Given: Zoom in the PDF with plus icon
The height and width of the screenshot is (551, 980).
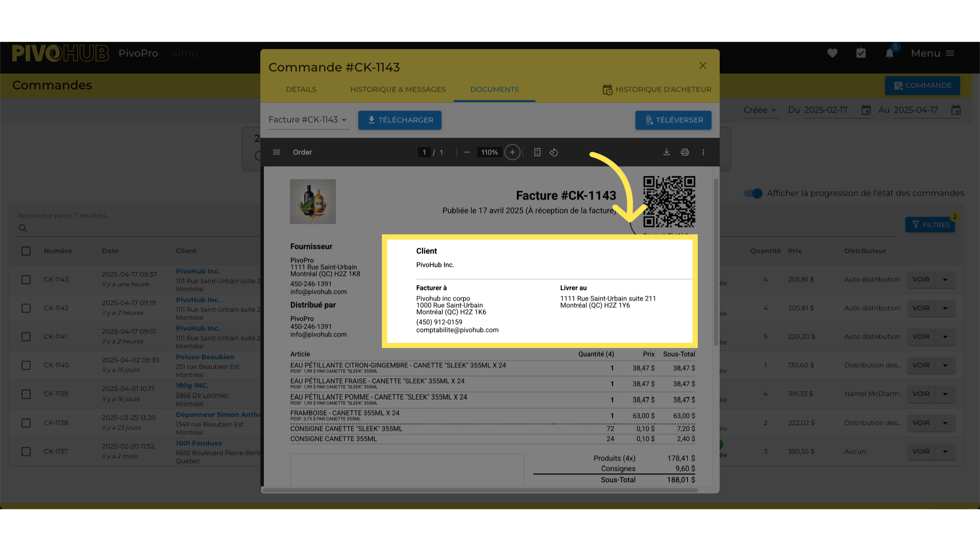Looking at the screenshot, I should [x=512, y=152].
